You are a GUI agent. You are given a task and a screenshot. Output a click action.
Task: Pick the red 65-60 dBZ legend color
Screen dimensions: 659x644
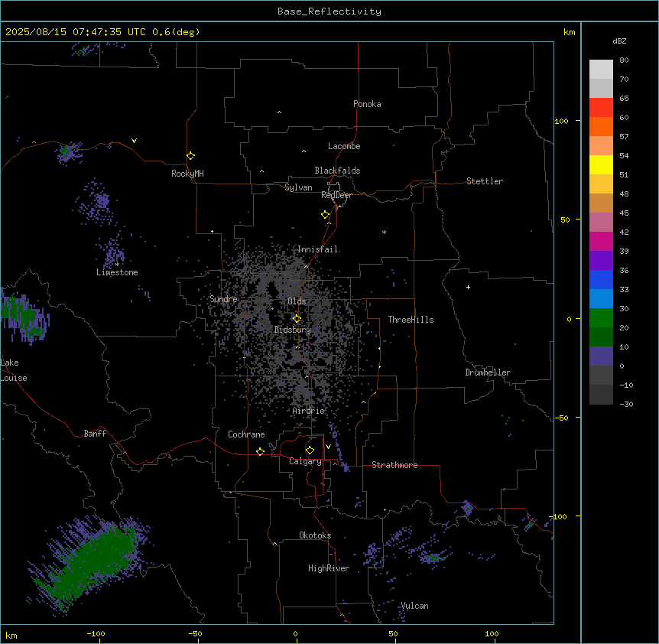coord(601,107)
